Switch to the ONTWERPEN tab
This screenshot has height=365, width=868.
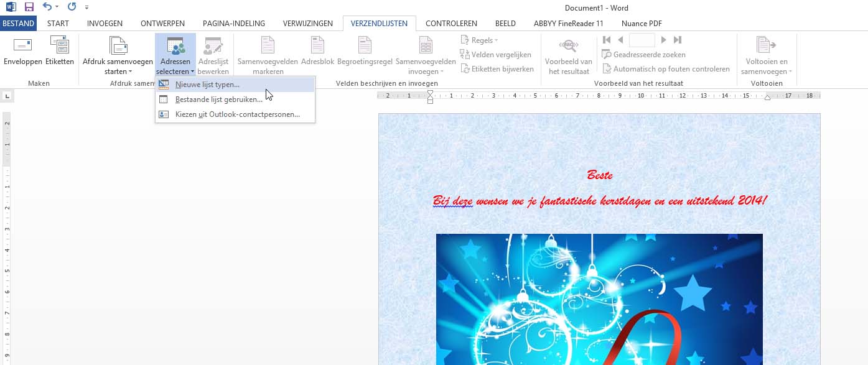(x=162, y=24)
